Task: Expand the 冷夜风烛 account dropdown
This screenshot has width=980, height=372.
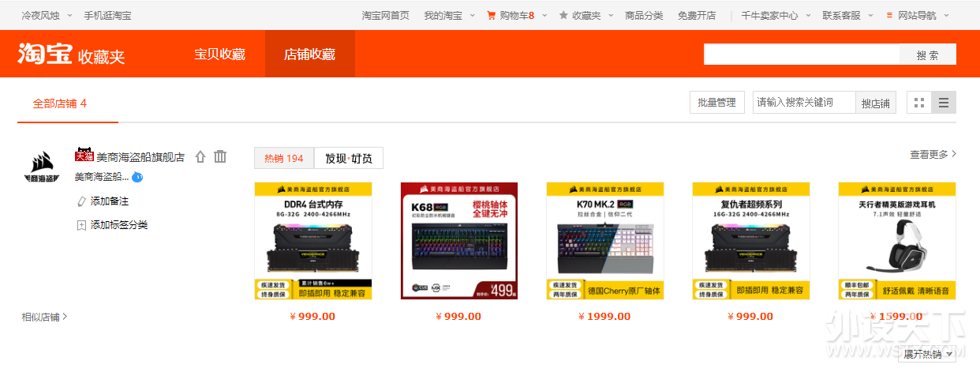Action: tap(69, 15)
